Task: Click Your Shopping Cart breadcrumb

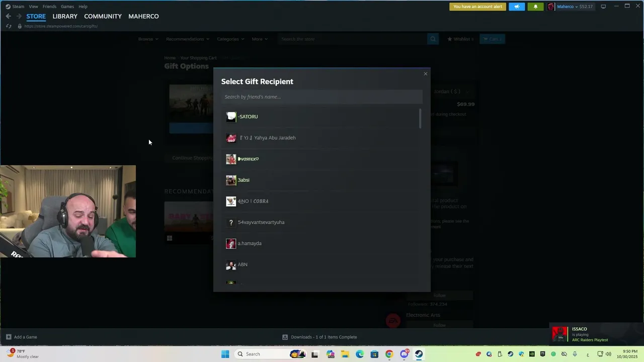Action: point(198,58)
